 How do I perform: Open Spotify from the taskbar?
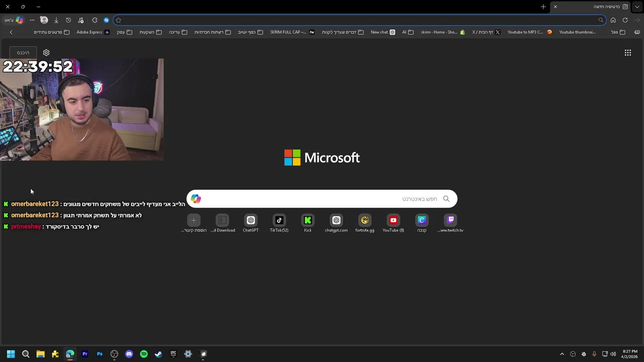[144, 354]
